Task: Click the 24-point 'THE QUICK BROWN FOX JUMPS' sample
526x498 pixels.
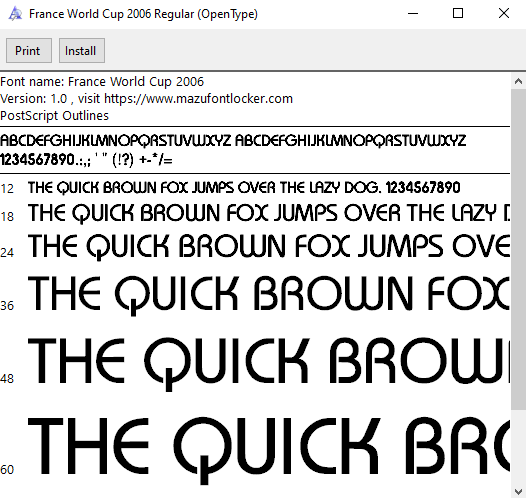Action: click(269, 247)
